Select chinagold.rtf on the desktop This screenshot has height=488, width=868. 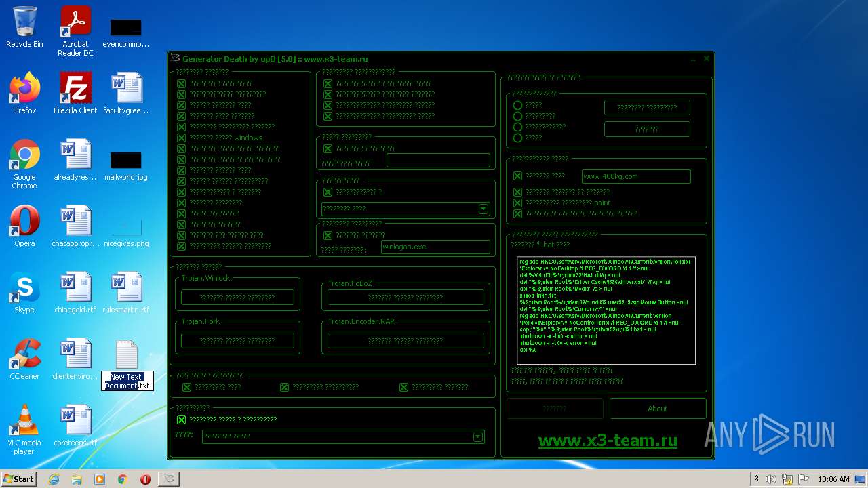click(75, 293)
